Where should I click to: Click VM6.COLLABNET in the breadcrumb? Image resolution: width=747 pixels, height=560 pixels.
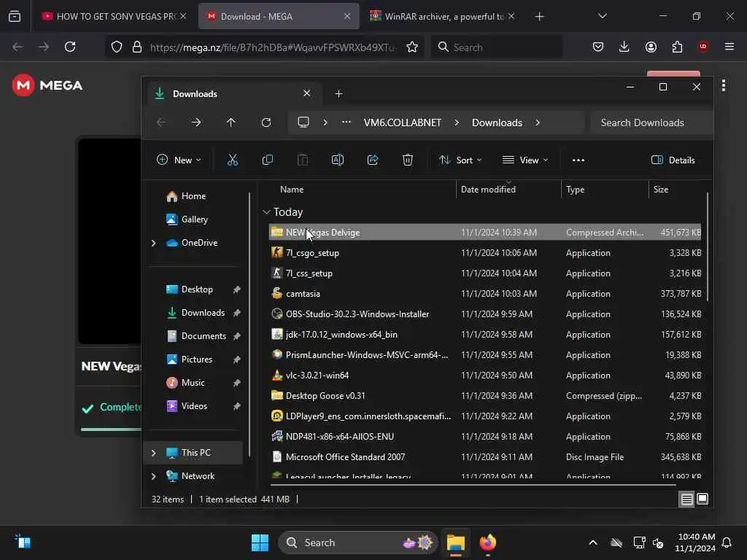coord(403,122)
